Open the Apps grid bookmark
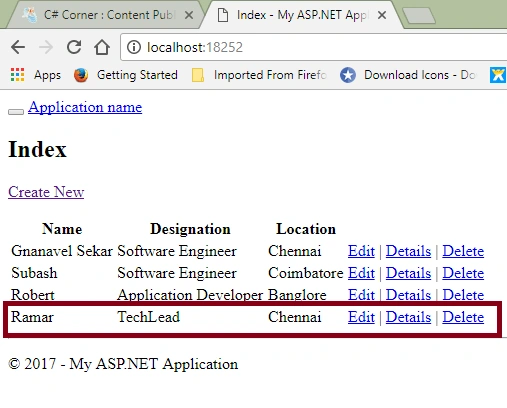Viewport: 507px width, 408px height. click(36, 75)
